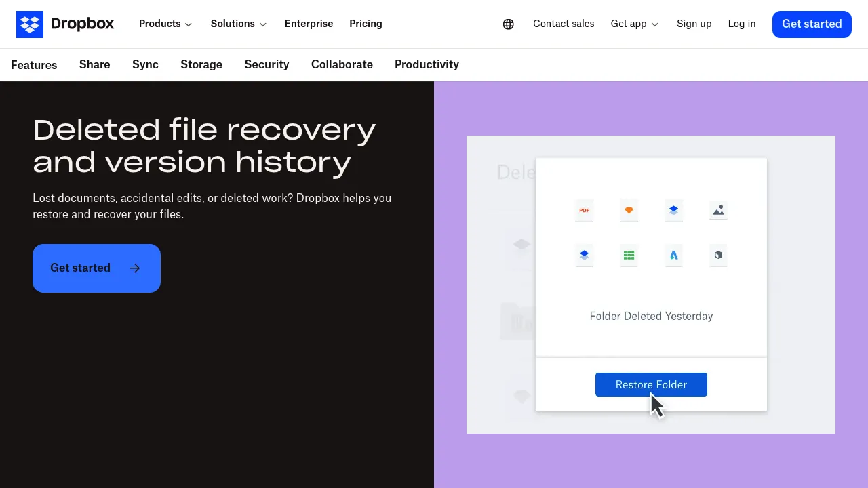The height and width of the screenshot is (488, 868).
Task: Switch to the Collaborate tab
Action: [x=342, y=64]
